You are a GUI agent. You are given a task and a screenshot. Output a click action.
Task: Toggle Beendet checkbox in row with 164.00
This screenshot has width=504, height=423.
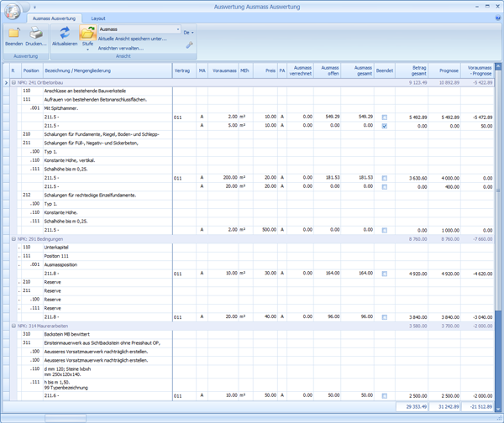pyautogui.click(x=385, y=274)
